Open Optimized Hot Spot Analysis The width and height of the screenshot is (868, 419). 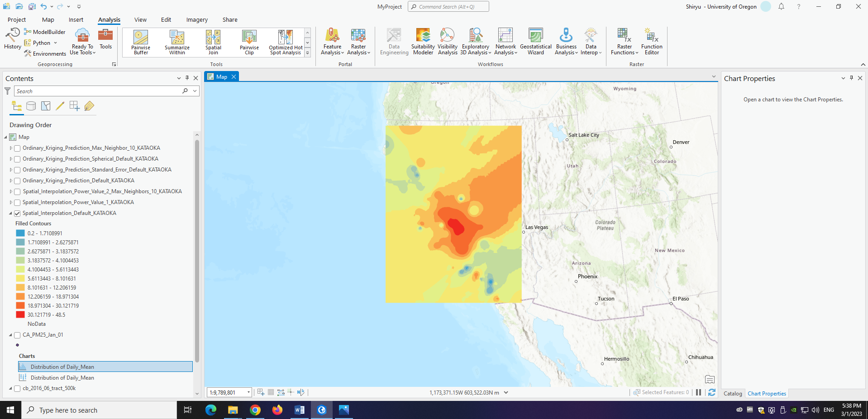point(285,42)
